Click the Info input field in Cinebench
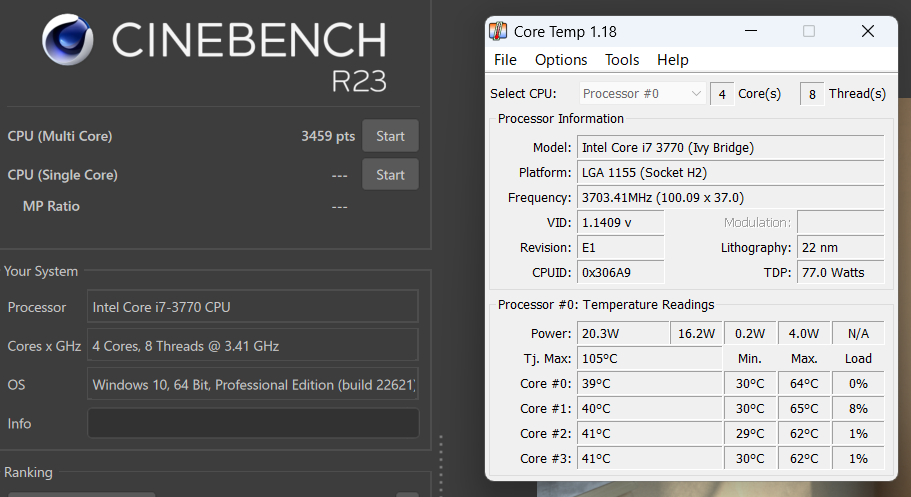 [253, 423]
